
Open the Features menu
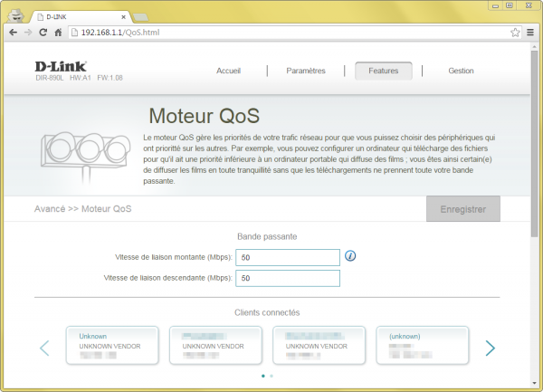click(x=383, y=71)
